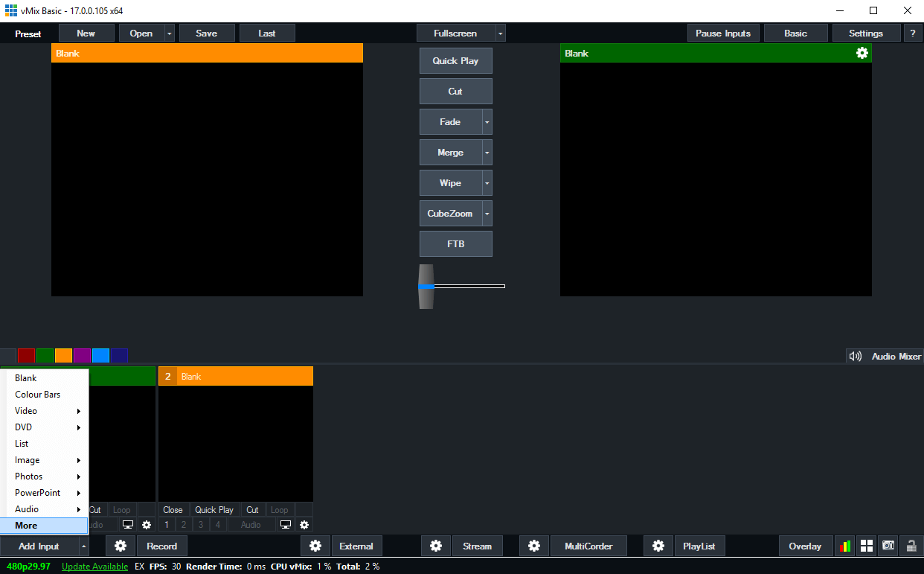Open the Fullscreen dropdown arrow
Image resolution: width=924 pixels, height=574 pixels.
[500, 33]
